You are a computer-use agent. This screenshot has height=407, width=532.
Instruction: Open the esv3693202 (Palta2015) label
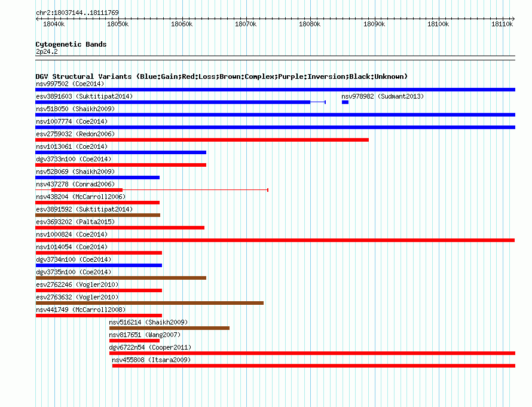(x=75, y=222)
